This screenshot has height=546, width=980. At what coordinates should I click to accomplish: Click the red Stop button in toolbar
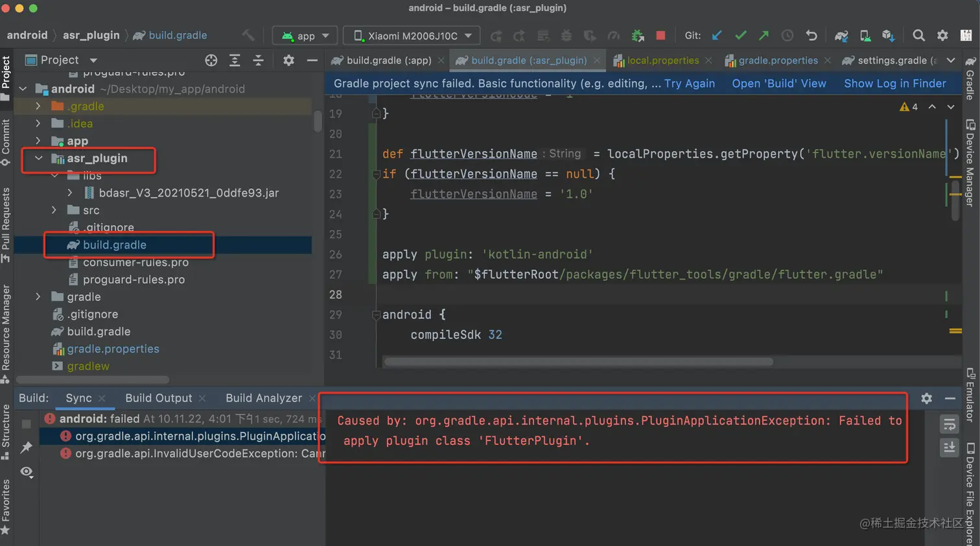[660, 36]
